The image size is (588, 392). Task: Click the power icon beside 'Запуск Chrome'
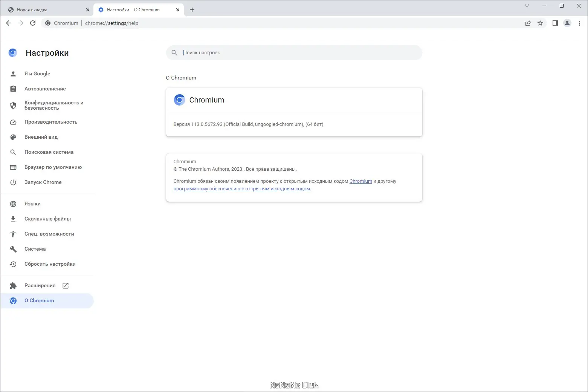13,182
